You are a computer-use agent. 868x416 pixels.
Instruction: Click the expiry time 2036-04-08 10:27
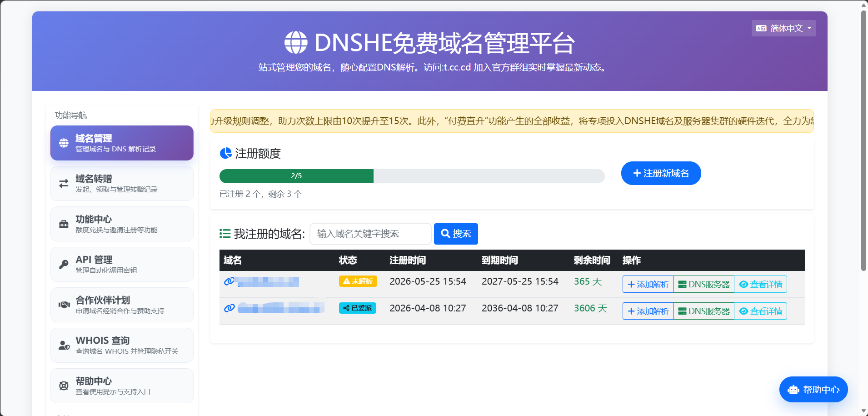tap(520, 308)
